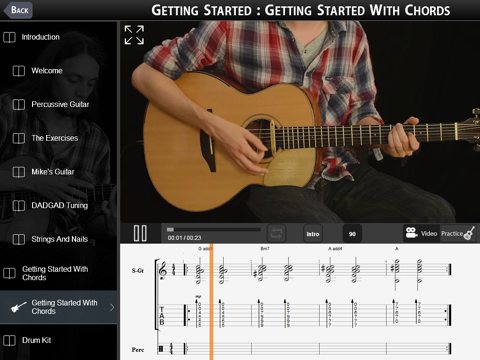Open the tempo 90 setting
The width and height of the screenshot is (480, 360).
(352, 234)
